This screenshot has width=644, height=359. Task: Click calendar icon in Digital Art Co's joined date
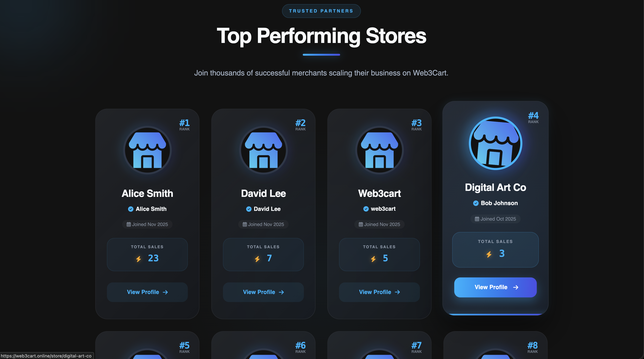coord(477,219)
